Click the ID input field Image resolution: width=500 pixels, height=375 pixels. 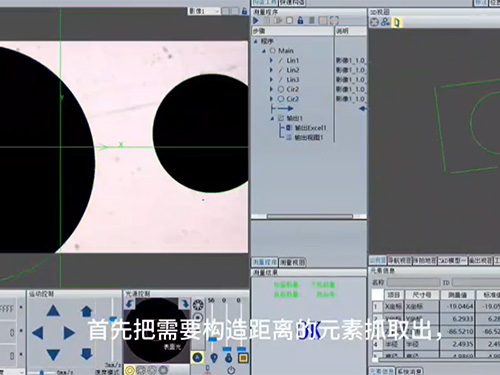coord(476,283)
